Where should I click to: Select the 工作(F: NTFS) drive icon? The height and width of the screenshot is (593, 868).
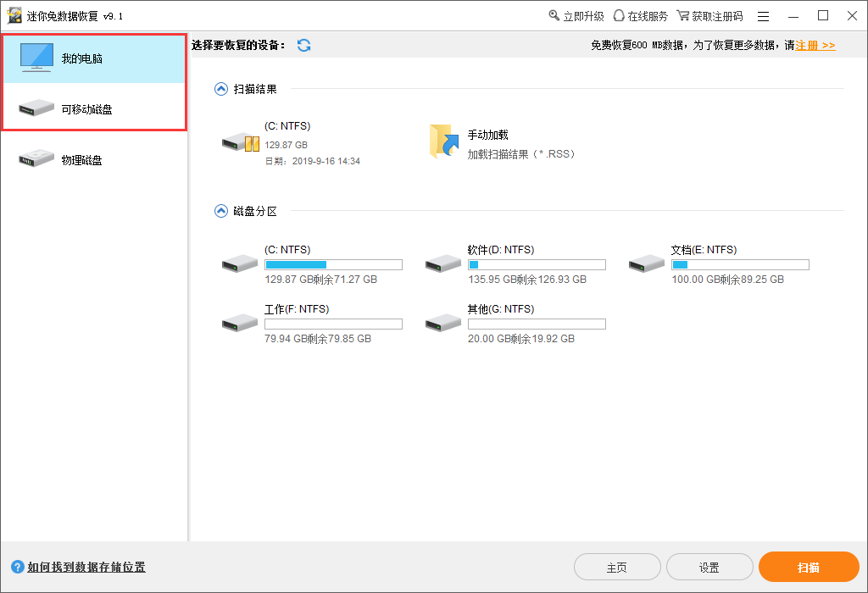click(240, 323)
